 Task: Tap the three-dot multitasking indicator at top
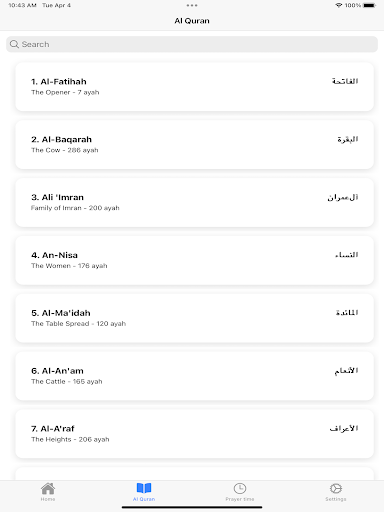click(192, 5)
